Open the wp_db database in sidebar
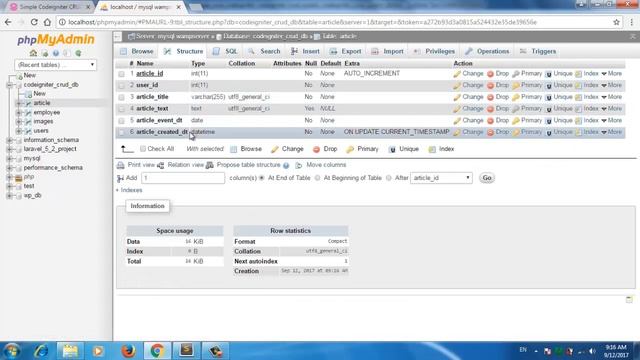 32,196
